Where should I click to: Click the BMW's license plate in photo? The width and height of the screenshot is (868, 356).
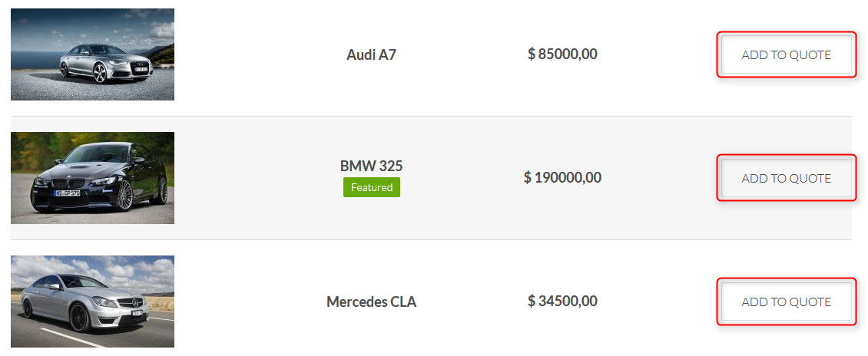[x=67, y=193]
